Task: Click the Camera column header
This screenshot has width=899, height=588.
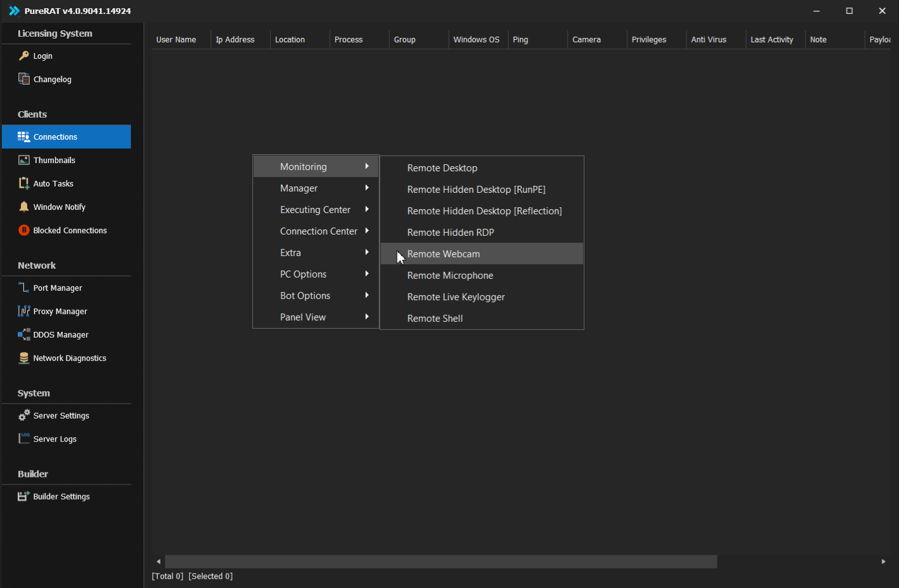Action: 597,39
